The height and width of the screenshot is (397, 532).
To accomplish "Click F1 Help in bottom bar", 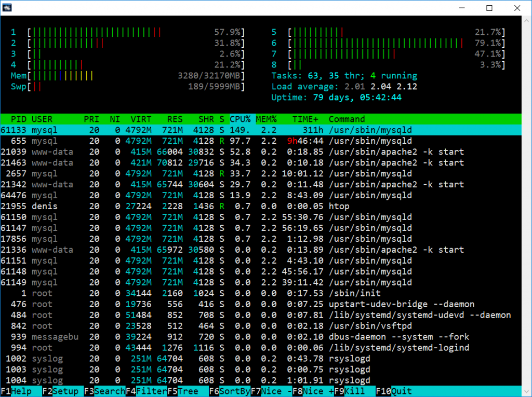I will pos(21,391).
